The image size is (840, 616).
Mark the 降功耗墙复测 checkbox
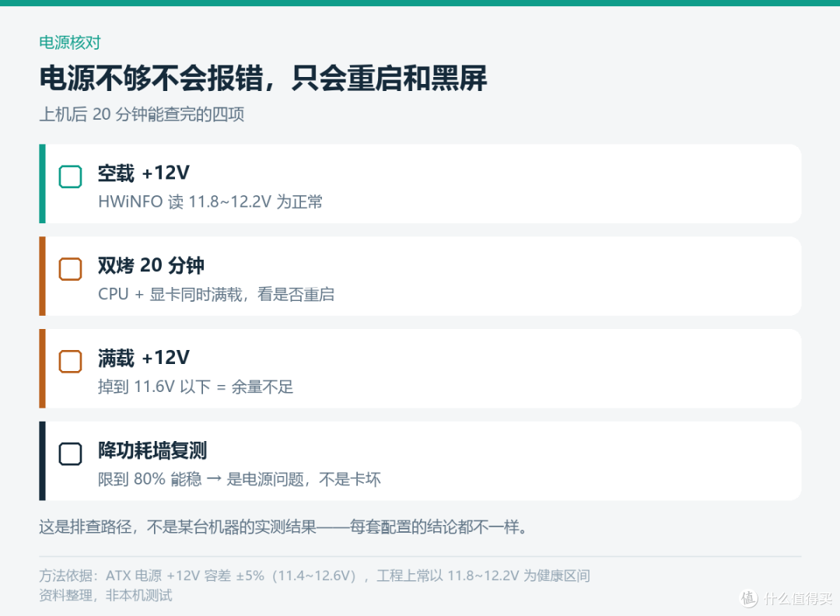(x=70, y=454)
